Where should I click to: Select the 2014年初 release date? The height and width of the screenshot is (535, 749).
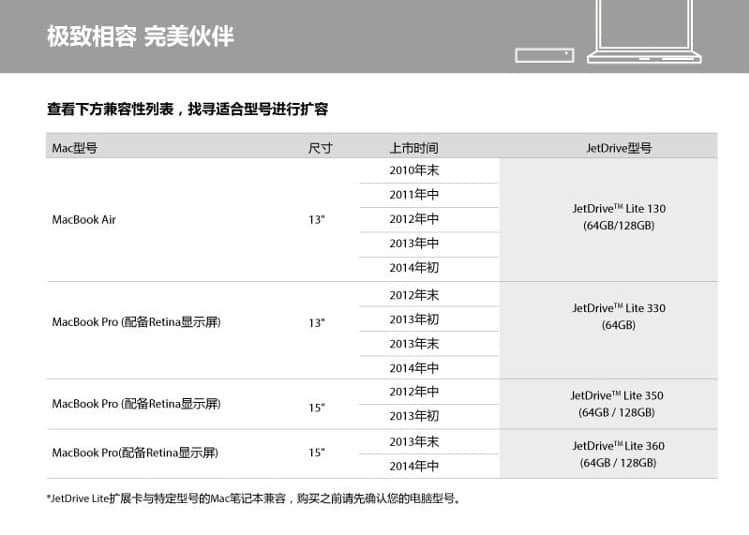pyautogui.click(x=414, y=268)
